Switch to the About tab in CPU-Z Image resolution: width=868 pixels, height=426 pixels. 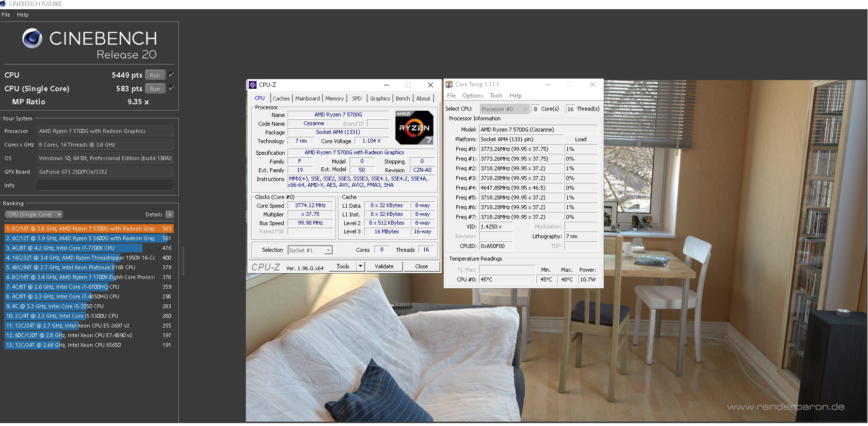(x=423, y=98)
